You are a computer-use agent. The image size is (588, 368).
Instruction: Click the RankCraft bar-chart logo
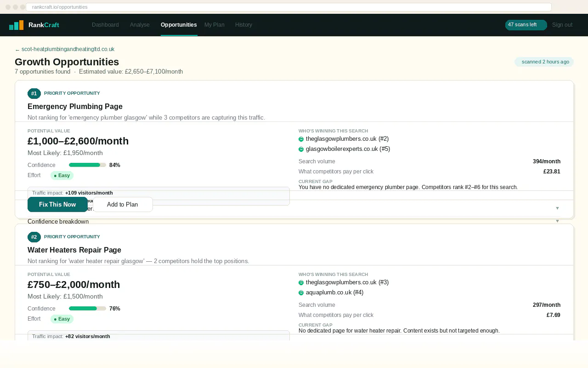point(17,25)
